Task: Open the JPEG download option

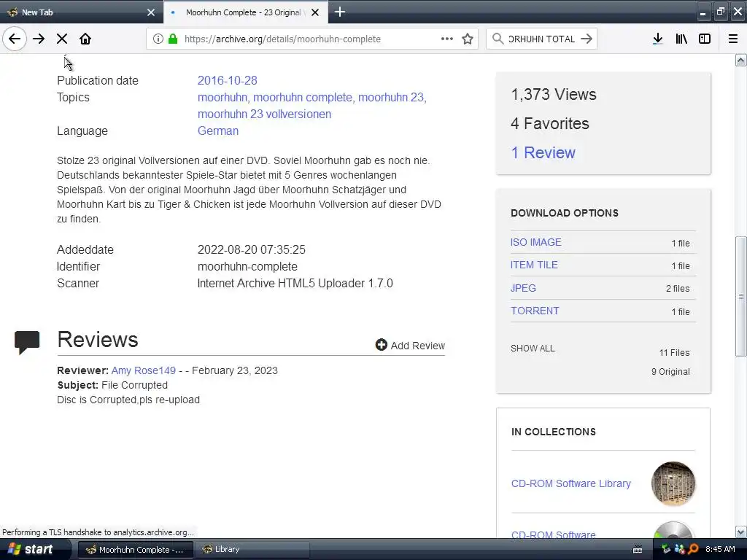Action: [x=523, y=288]
